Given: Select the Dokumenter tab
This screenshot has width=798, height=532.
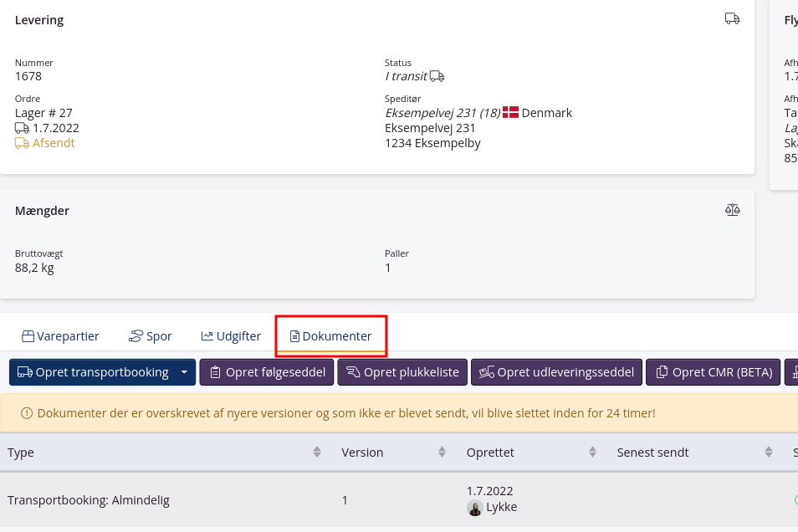Looking at the screenshot, I should pyautogui.click(x=330, y=336).
